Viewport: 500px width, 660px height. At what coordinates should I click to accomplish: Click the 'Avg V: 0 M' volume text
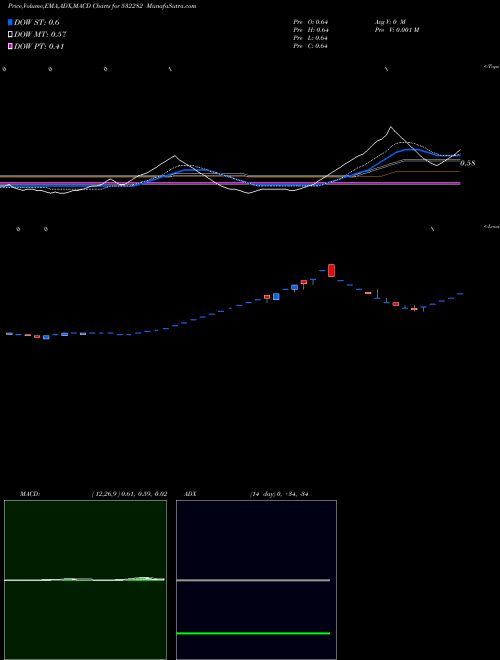390,22
